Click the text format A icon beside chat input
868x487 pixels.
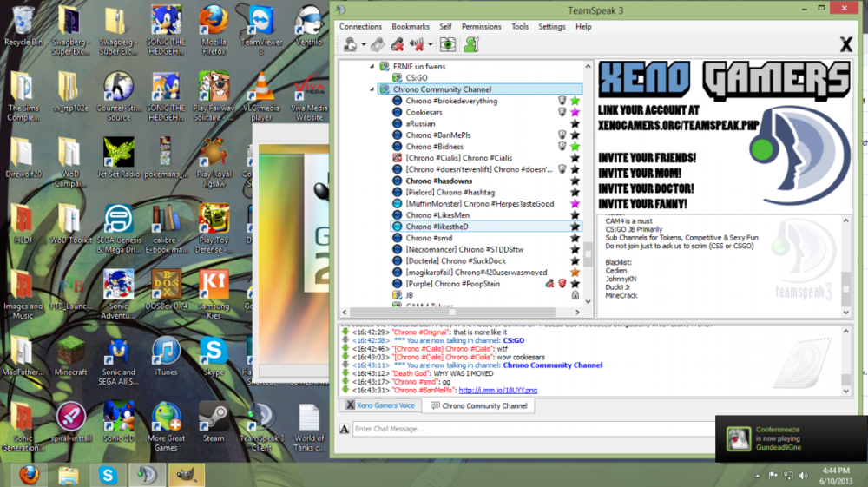[x=345, y=429]
